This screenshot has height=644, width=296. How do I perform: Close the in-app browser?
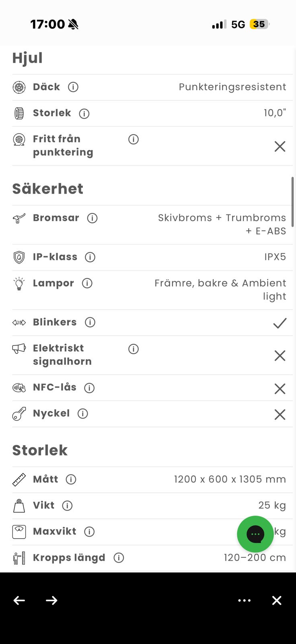click(x=277, y=601)
